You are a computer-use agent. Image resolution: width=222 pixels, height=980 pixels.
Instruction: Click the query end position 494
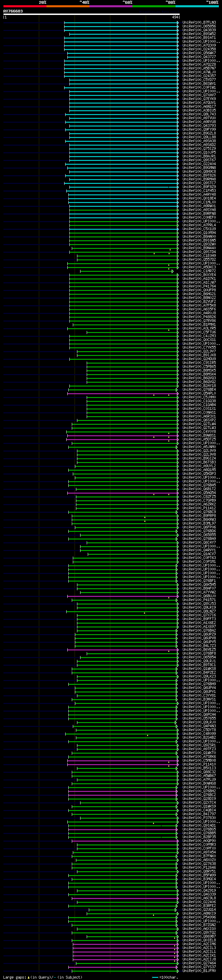[x=175, y=17]
